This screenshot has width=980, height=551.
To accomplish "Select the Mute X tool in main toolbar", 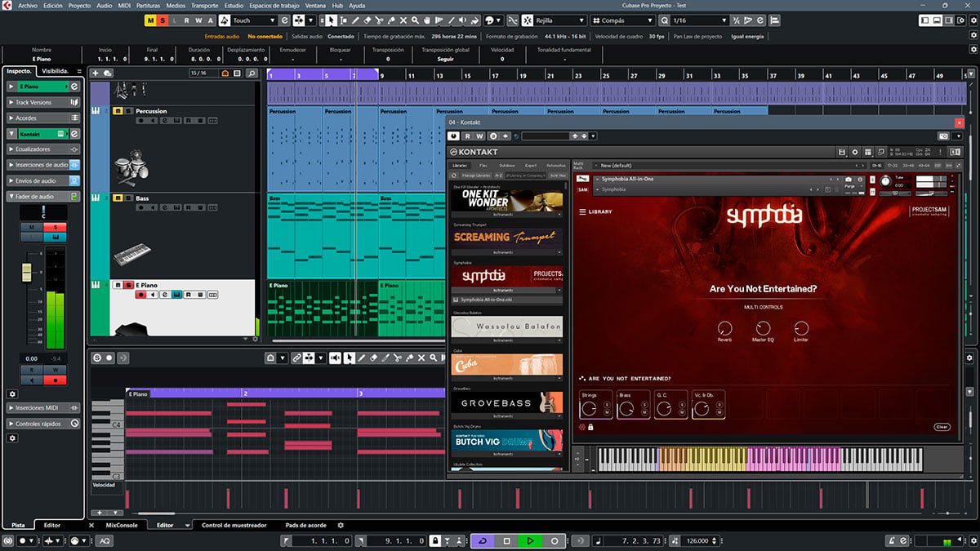I will click(403, 20).
